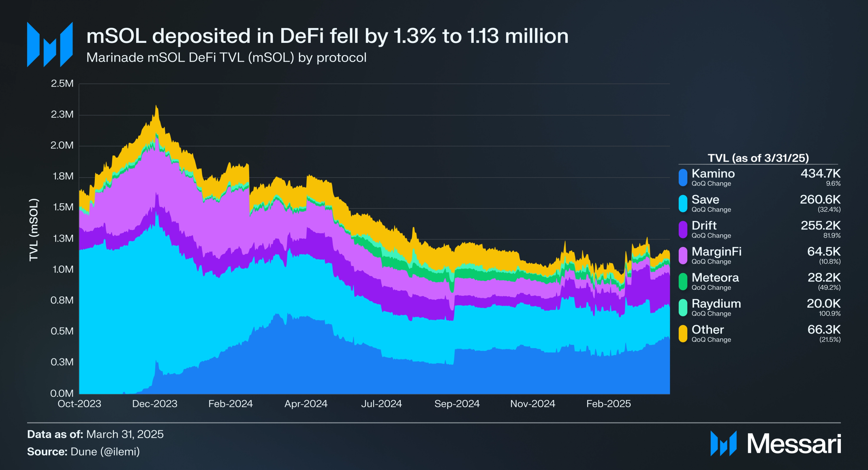Select the Raydium mint legend swatch

(683, 308)
